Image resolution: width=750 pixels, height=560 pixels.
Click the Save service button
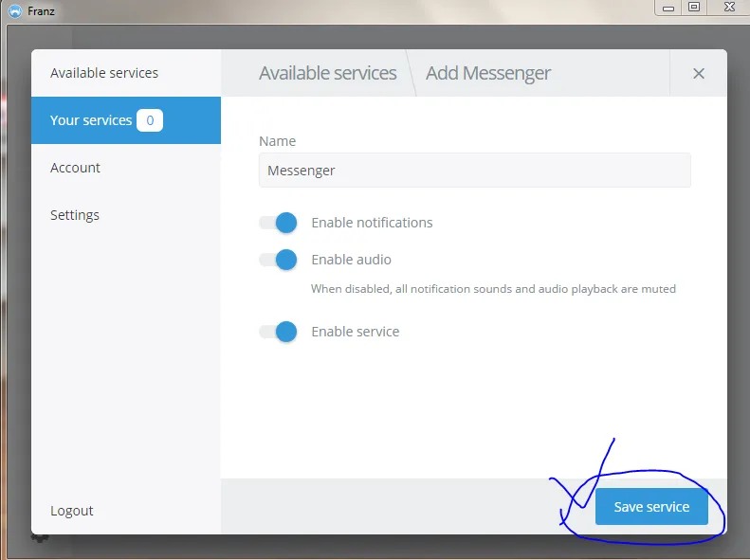pos(651,507)
